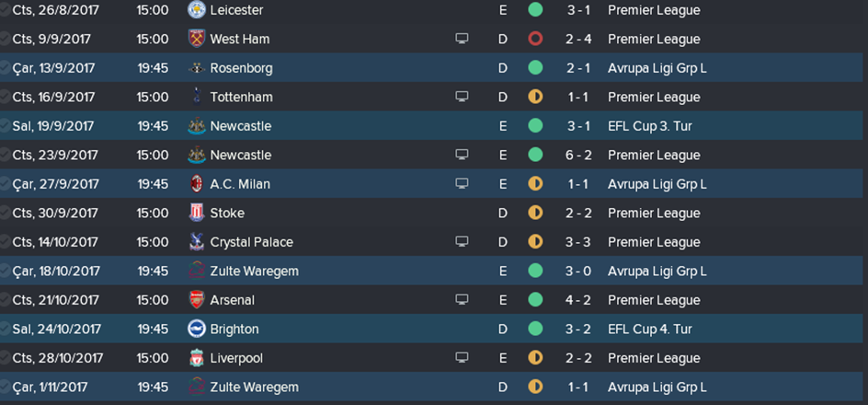Screen dimensions: 868x405
Task: Click the orange draw indicator for Tottenham
Action: 535,98
